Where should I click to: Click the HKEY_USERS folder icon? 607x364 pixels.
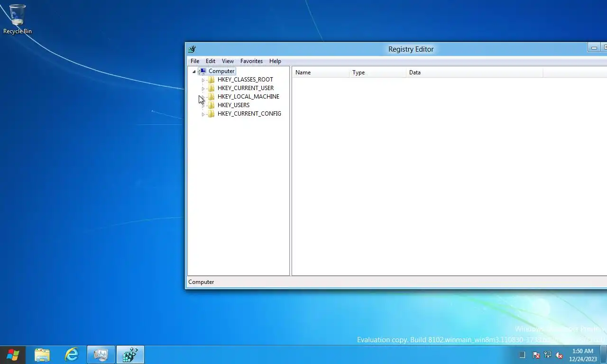pyautogui.click(x=212, y=105)
